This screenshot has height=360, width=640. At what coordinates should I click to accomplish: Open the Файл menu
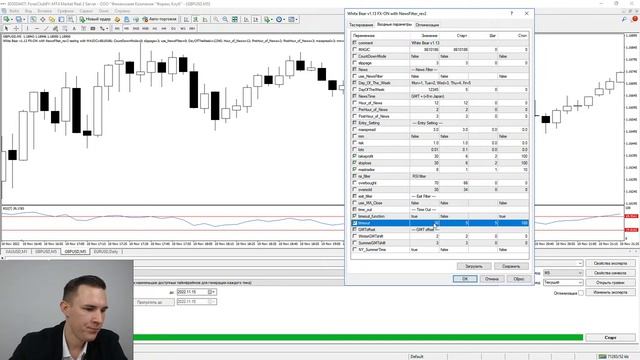click(x=14, y=11)
